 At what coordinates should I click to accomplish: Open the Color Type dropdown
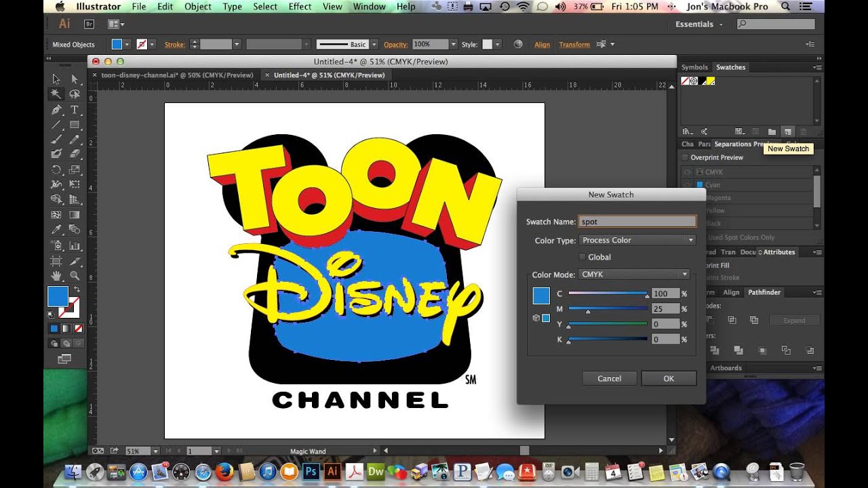point(637,240)
